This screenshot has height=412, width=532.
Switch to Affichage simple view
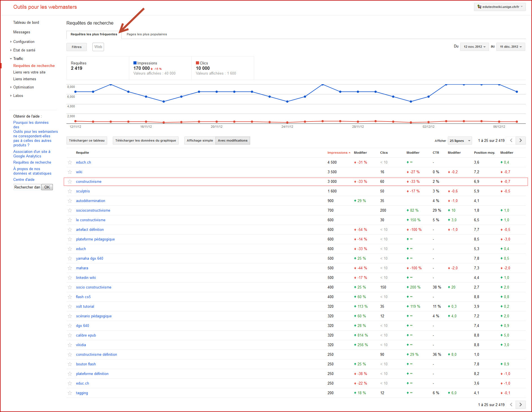(x=200, y=140)
